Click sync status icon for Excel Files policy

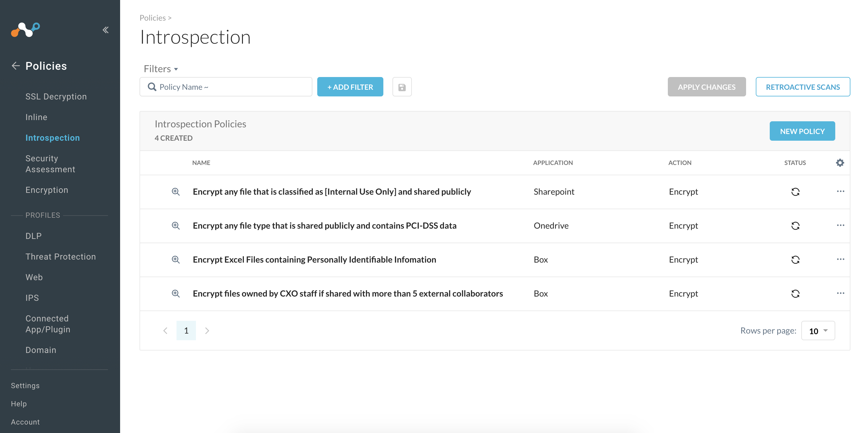click(x=795, y=260)
